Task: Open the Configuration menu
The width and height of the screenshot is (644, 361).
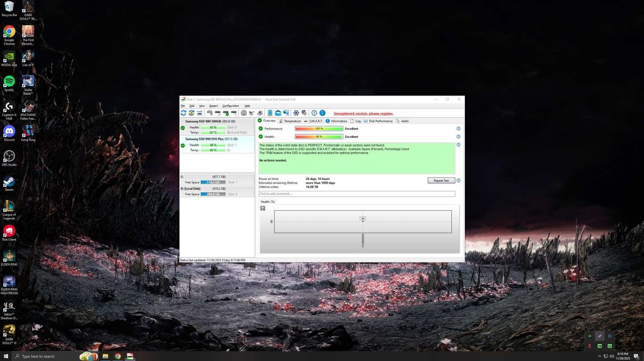Action: 231,106
